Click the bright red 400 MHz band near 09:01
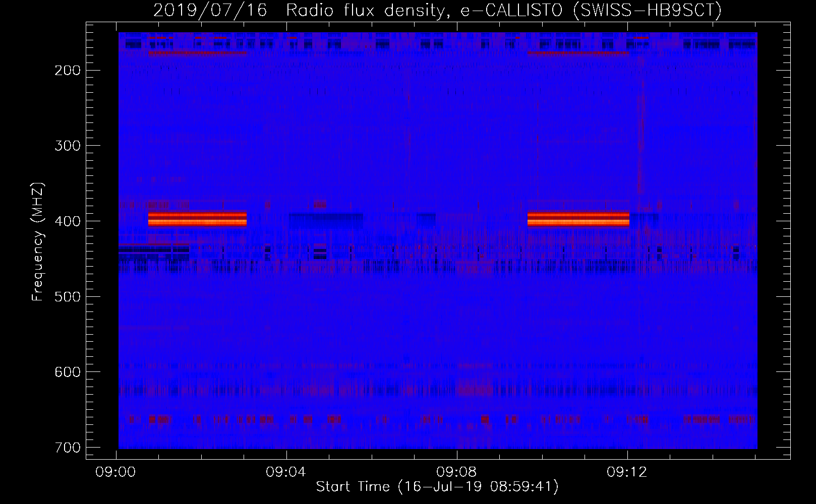Image resolution: width=816 pixels, height=504 pixels. coord(197,219)
